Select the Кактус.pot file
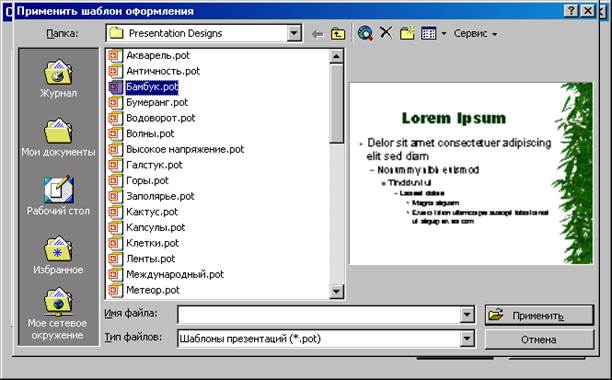The image size is (612, 380). pyautogui.click(x=152, y=211)
